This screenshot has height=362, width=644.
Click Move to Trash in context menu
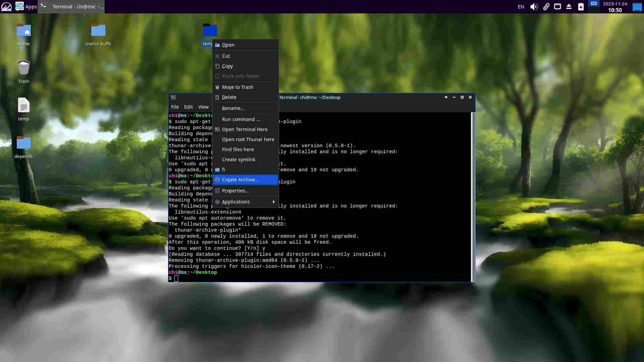click(237, 87)
